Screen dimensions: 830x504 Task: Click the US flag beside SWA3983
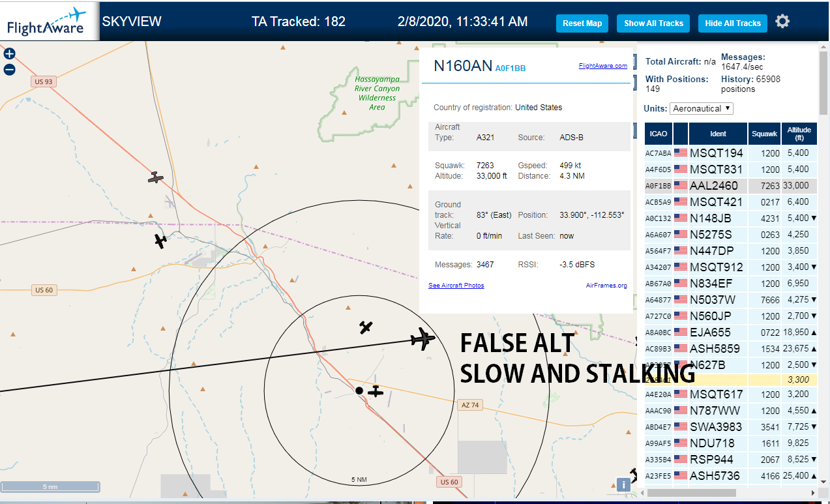tap(681, 427)
